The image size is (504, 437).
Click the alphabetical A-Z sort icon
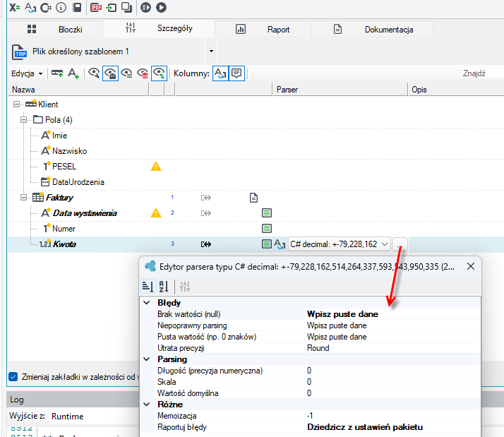click(164, 287)
